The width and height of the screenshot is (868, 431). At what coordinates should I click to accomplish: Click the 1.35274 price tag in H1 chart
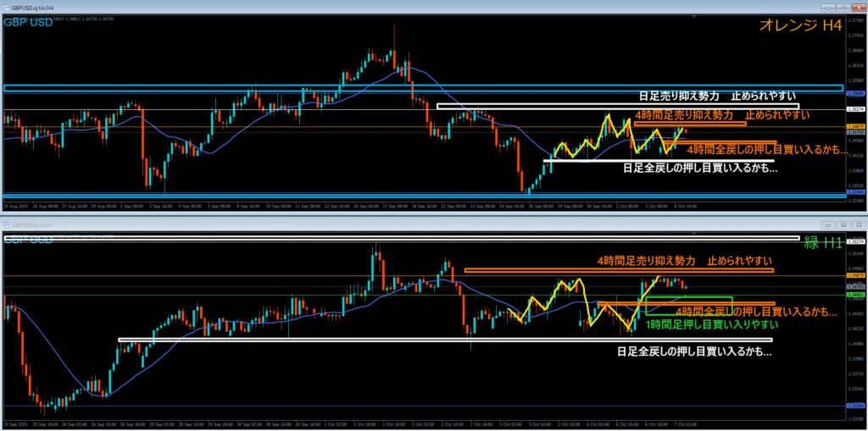(855, 242)
